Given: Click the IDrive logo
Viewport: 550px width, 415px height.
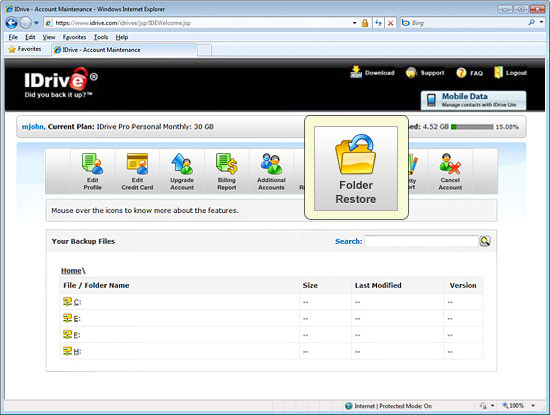Looking at the screenshot, I should tap(61, 82).
